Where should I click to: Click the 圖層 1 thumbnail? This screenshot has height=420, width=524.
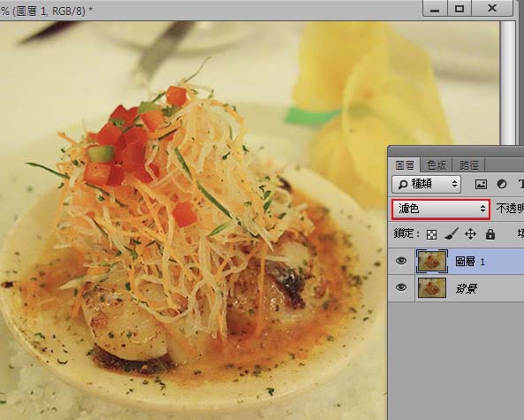431,261
